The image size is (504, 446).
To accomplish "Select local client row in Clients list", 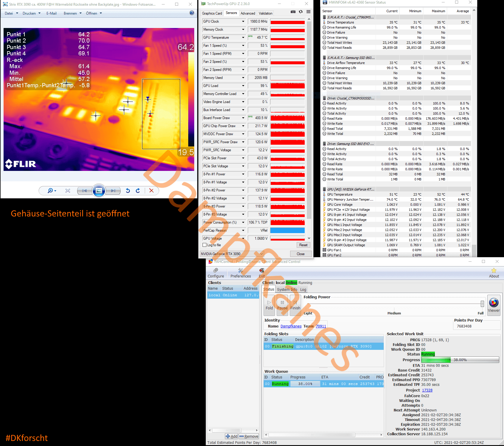I will (x=233, y=295).
